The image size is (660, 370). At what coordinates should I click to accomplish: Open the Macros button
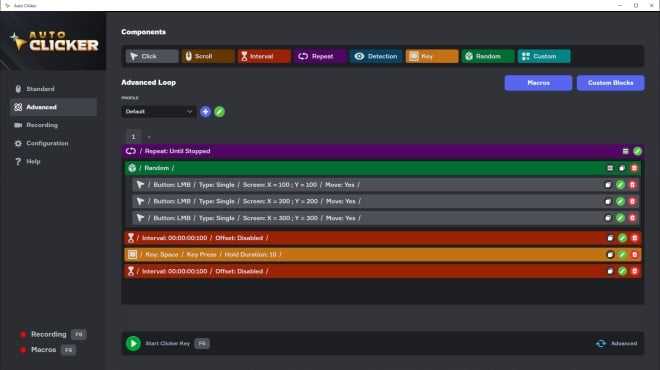click(x=538, y=83)
